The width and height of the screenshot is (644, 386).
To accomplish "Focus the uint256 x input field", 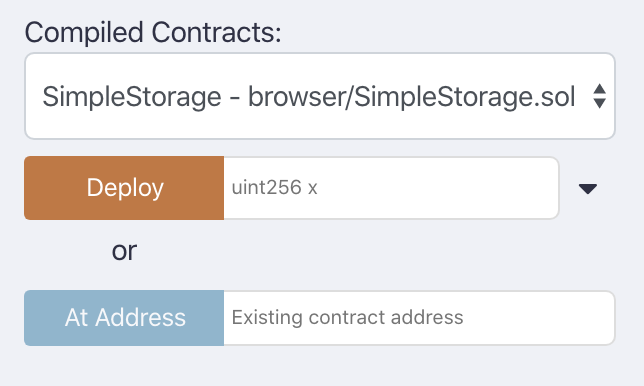I will pyautogui.click(x=391, y=188).
